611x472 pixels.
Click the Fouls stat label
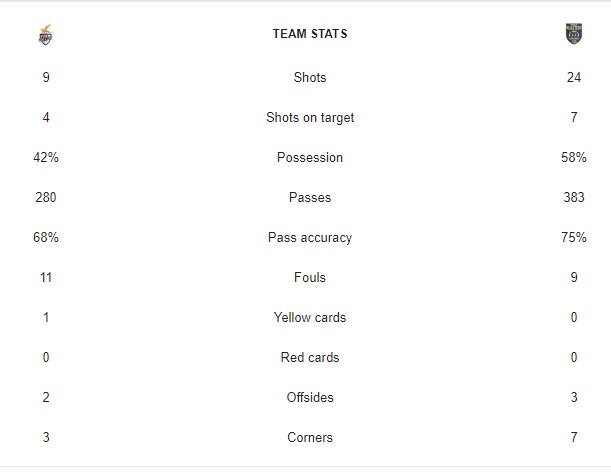tap(310, 278)
